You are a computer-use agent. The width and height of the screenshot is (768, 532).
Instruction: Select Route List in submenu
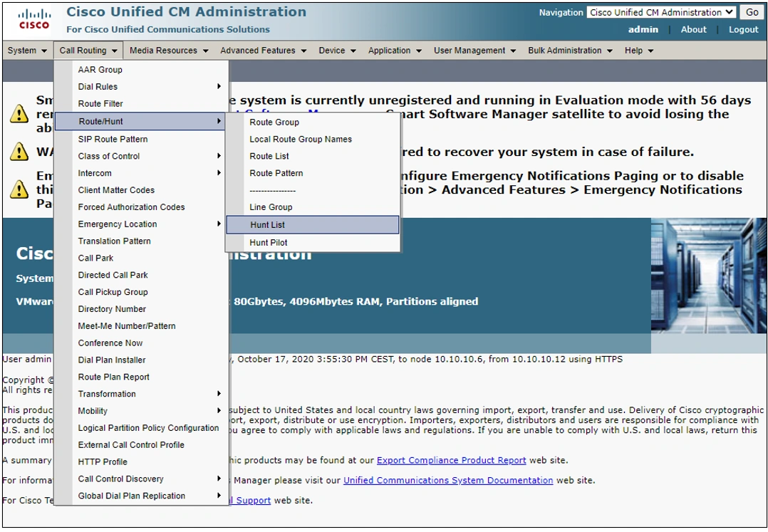click(313, 156)
